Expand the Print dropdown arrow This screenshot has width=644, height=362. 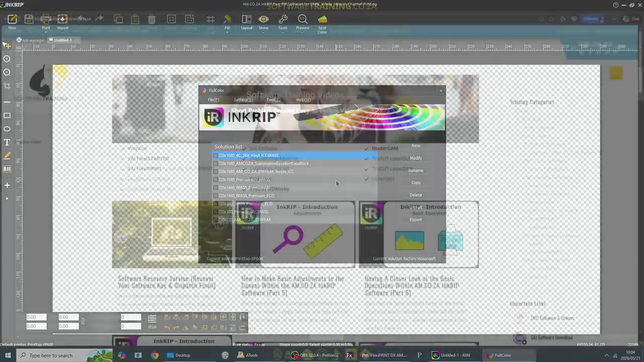pos(46,33)
